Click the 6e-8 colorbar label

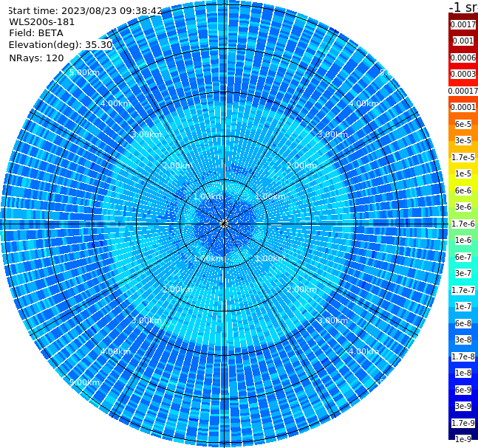click(x=463, y=323)
